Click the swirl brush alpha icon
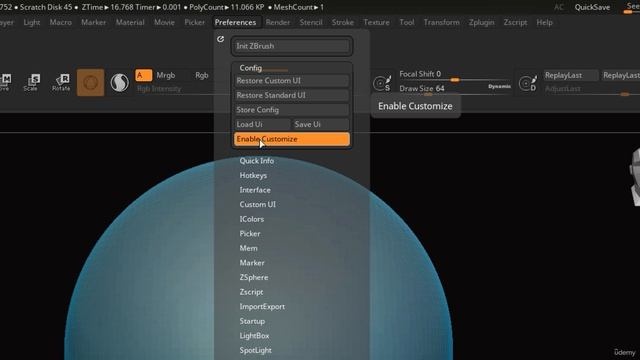The image size is (640, 360). pyautogui.click(x=119, y=82)
